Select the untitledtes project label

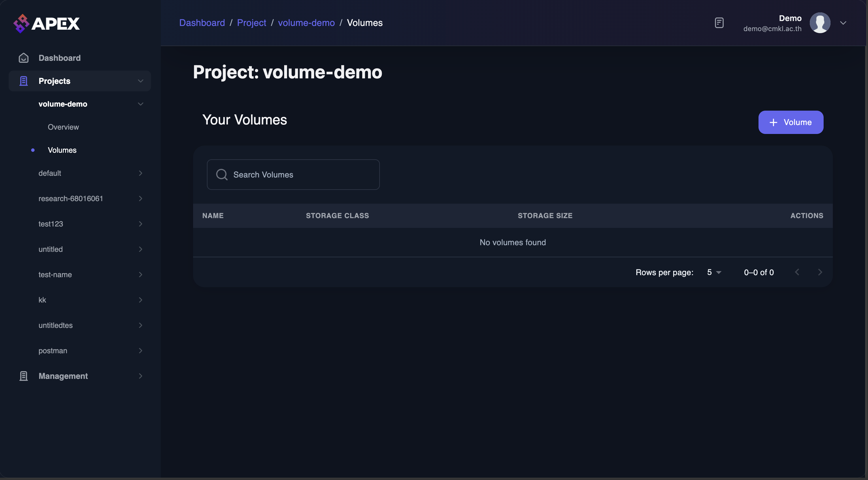pyautogui.click(x=56, y=325)
